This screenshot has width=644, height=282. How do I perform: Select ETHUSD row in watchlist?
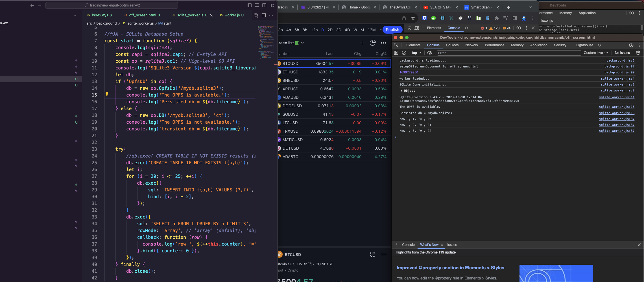coord(334,72)
